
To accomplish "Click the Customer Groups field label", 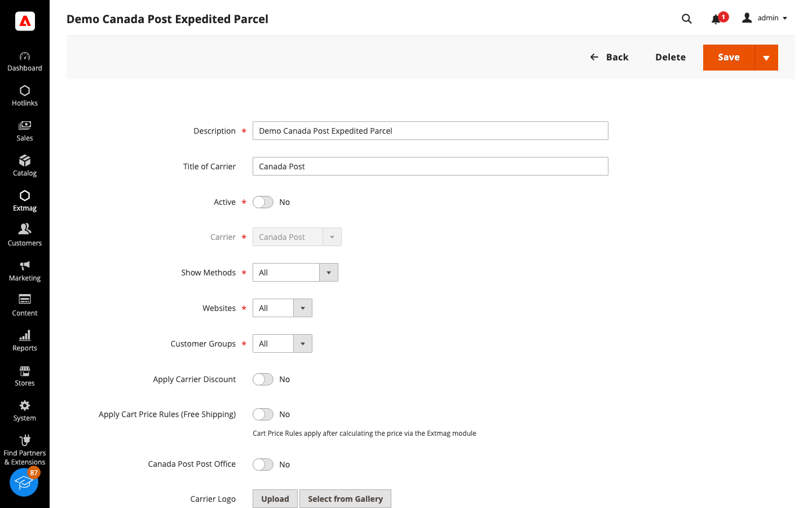I will click(x=203, y=344).
